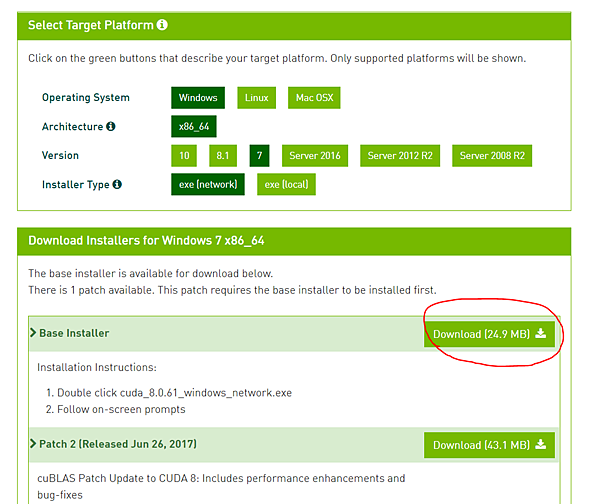600x504 pixels.
Task: Pick Windows version 7
Action: tap(259, 155)
